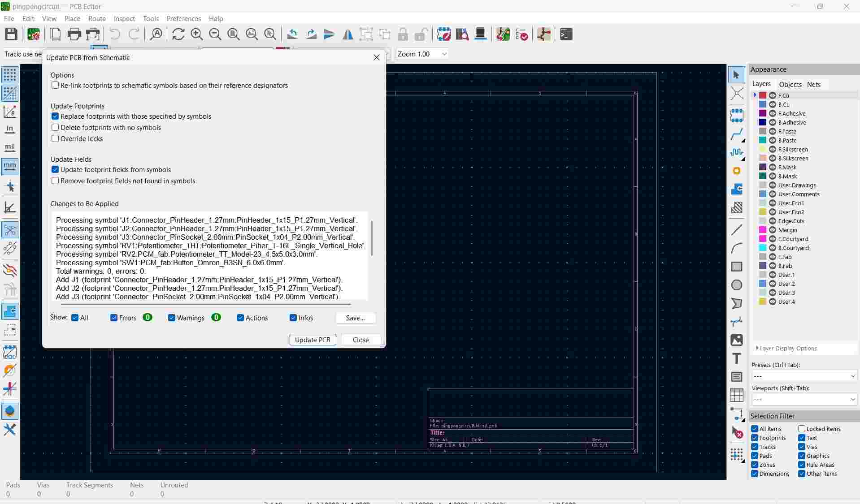This screenshot has width=860, height=504.
Task: Select the Draw Rectangle tool
Action: (x=737, y=267)
